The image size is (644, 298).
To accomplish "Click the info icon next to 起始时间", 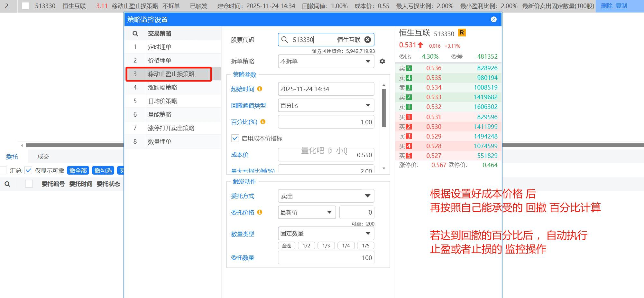I will (260, 89).
